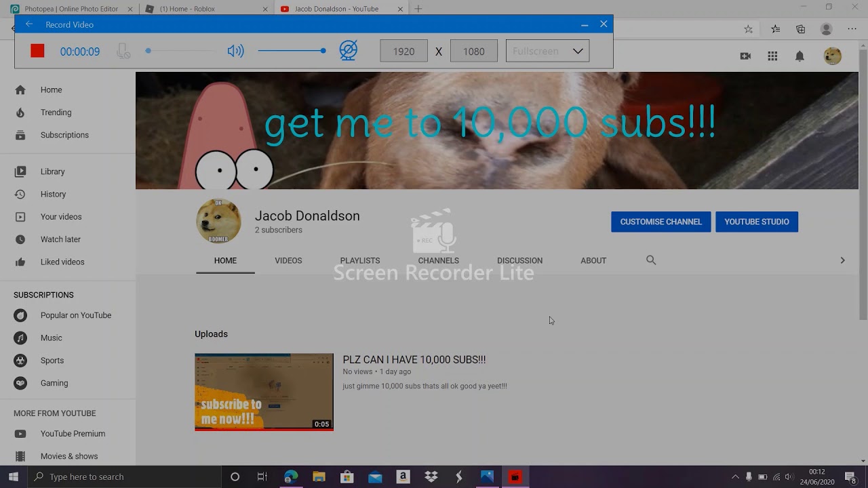Click the channel search magnifier icon
Viewport: 868px width, 488px height.
point(651,260)
